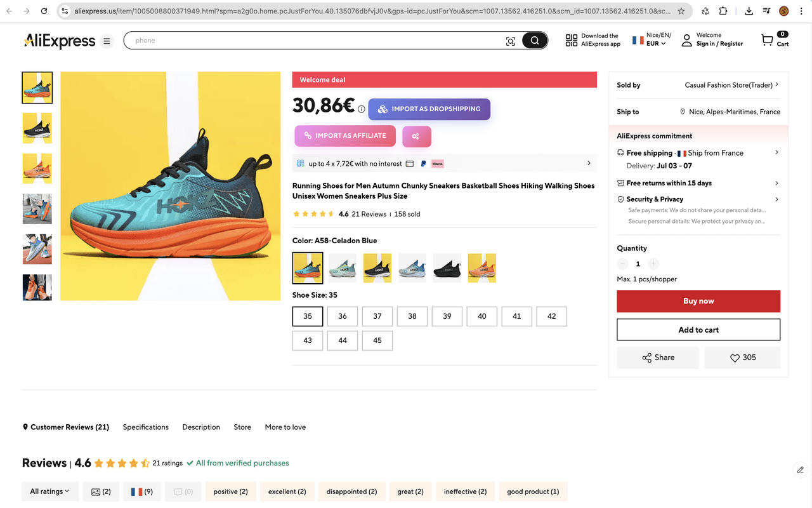Select shoe size 40
This screenshot has width=812, height=508.
(x=481, y=316)
